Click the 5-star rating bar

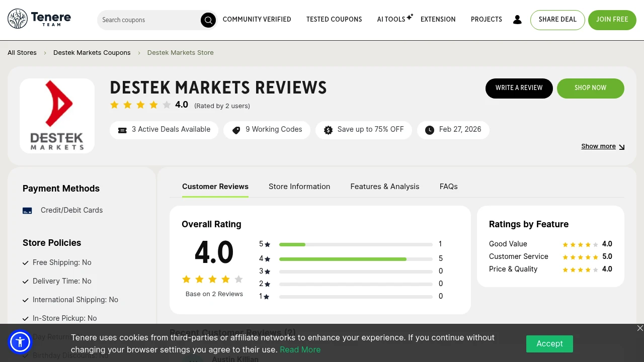coord(356,245)
